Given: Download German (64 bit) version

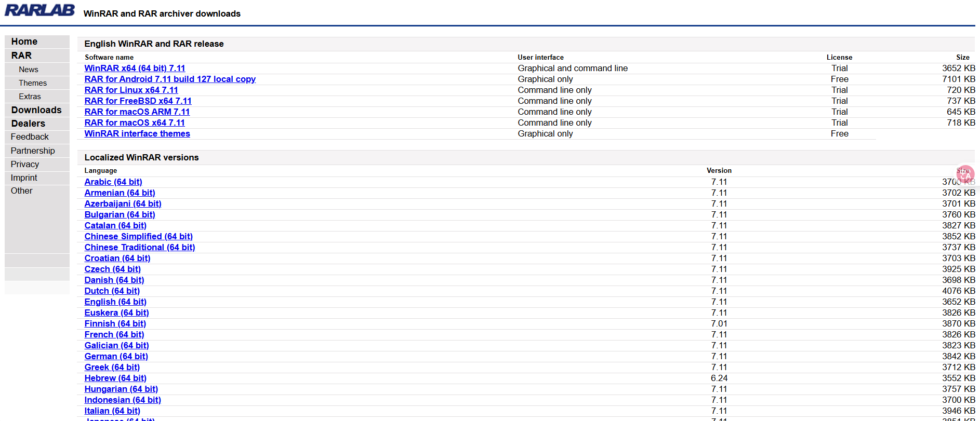Looking at the screenshot, I should [116, 356].
